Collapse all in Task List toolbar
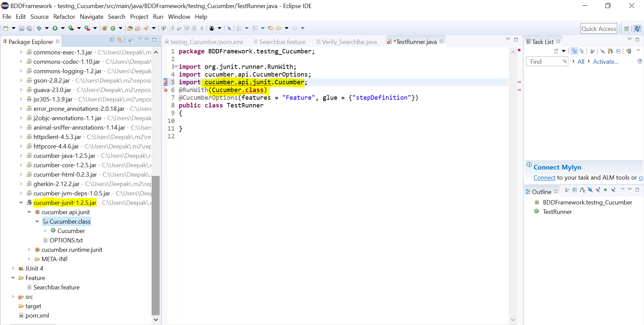644x325 pixels. [618, 51]
